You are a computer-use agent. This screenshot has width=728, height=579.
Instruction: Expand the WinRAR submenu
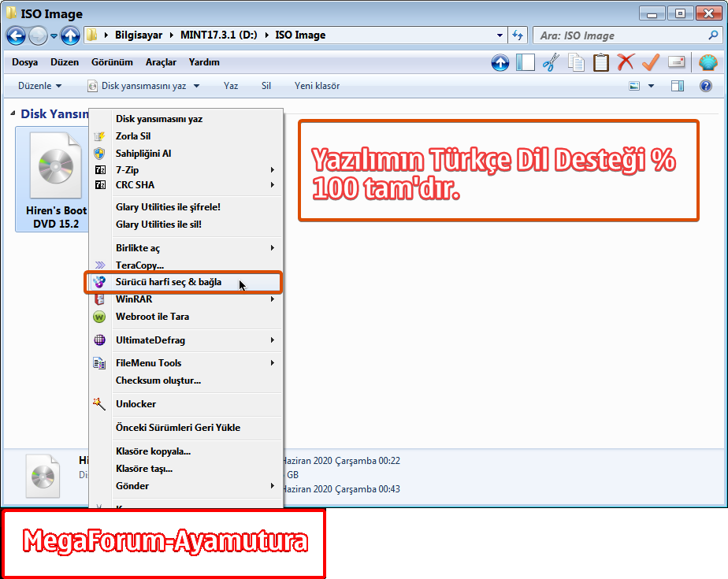186,299
